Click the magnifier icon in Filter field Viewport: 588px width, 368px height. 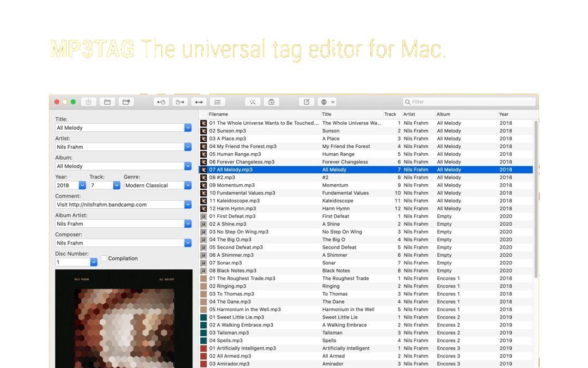coord(408,102)
